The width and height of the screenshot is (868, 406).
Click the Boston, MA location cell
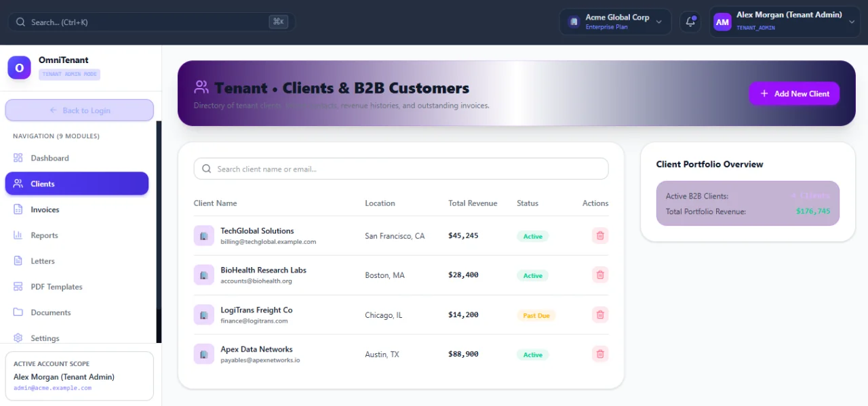pos(384,276)
